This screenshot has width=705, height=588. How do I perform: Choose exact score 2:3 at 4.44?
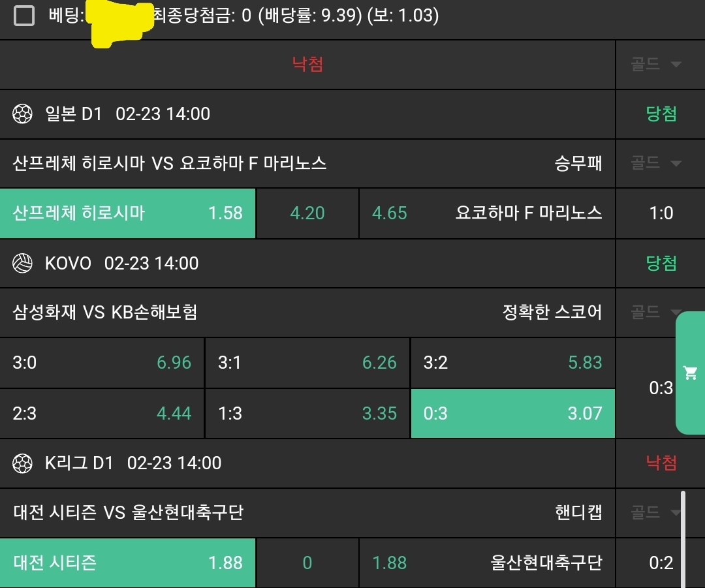[x=102, y=413]
